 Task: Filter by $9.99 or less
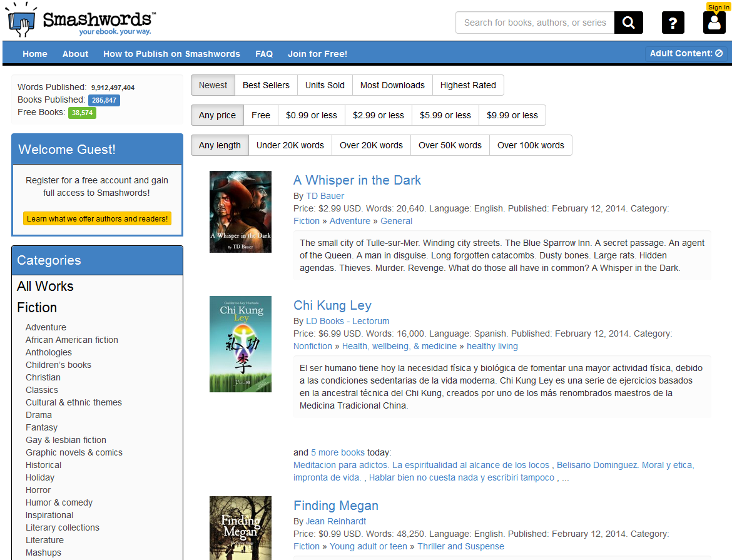click(512, 115)
